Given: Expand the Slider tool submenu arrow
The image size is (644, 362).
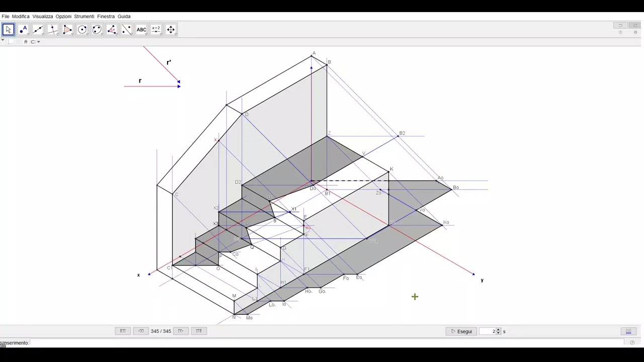Looking at the screenshot, I should [160, 35].
